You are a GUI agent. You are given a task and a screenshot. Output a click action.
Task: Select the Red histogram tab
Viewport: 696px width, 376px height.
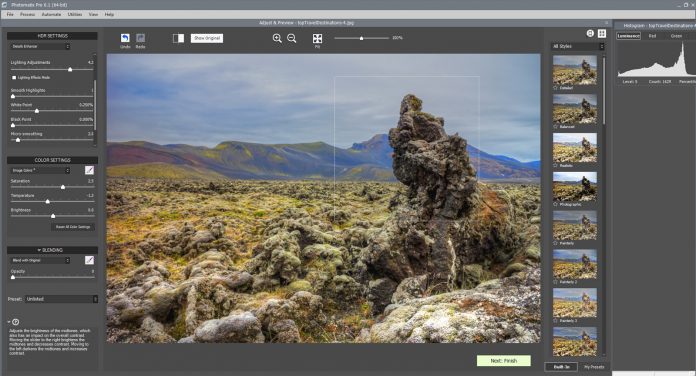652,36
